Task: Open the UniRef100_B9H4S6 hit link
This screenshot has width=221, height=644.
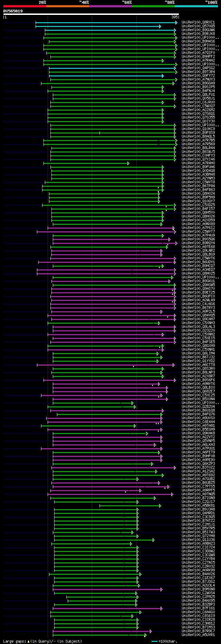Action: [198, 42]
